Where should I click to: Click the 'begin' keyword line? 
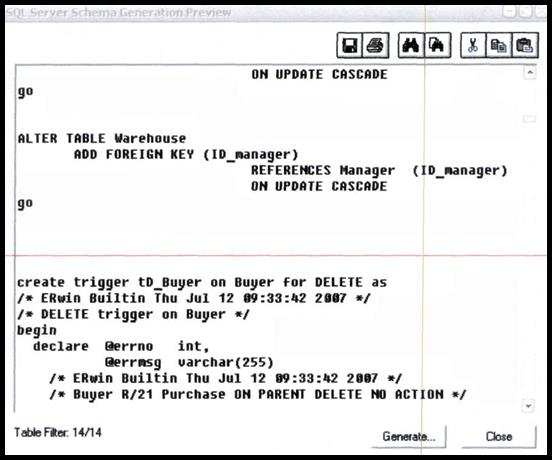[37, 330]
